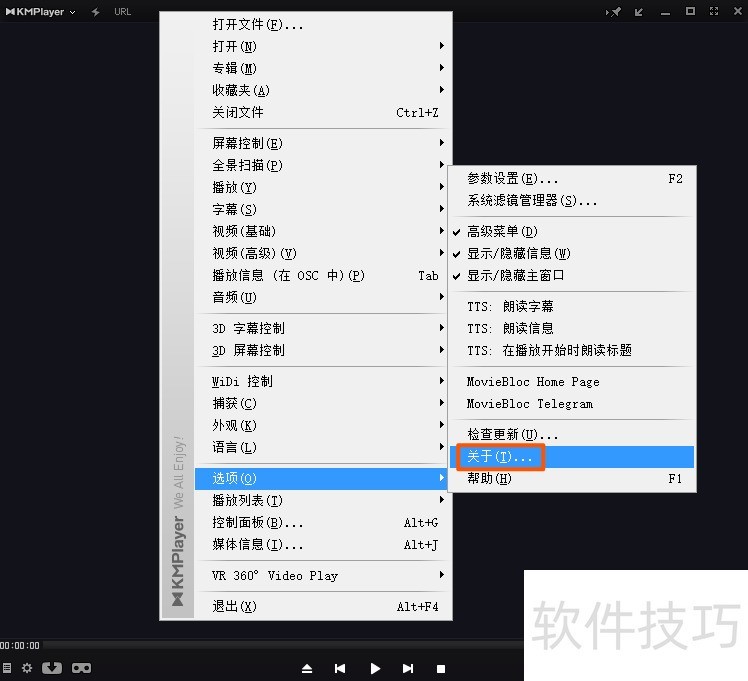This screenshot has width=748, height=681.
Task: Open the 视频(高级)(V) submenu
Action: tap(323, 253)
